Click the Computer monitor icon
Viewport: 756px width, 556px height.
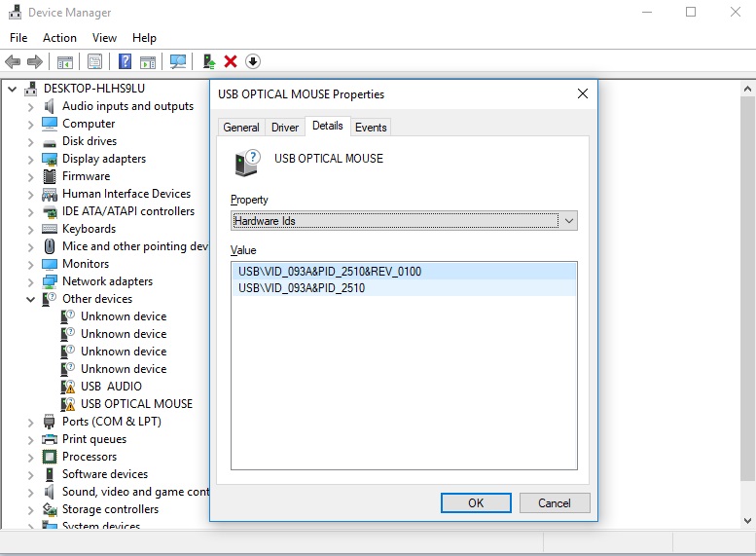[x=50, y=124]
